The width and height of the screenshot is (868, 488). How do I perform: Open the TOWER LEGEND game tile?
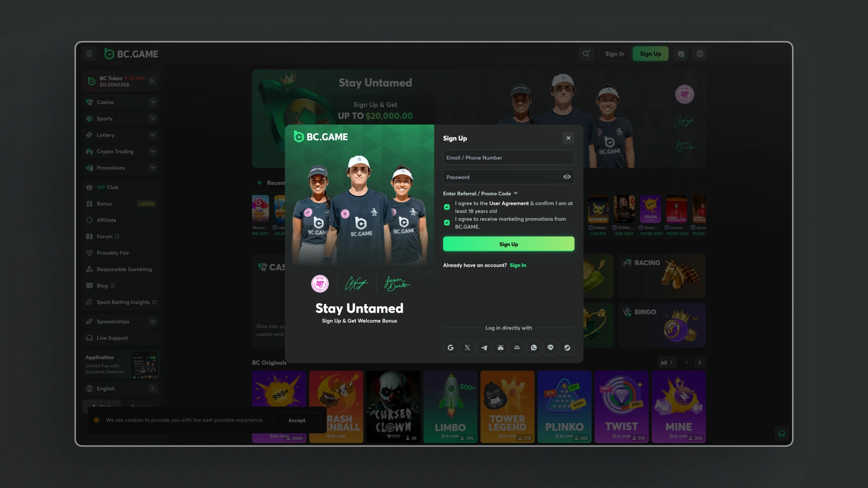coord(507,406)
